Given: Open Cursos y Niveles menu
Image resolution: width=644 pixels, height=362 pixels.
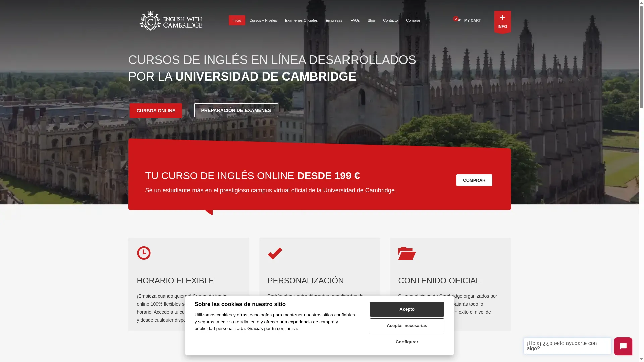Looking at the screenshot, I should pyautogui.click(x=263, y=20).
